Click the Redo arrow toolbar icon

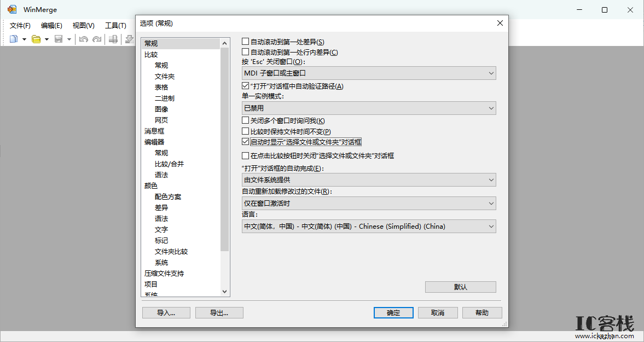(x=97, y=39)
